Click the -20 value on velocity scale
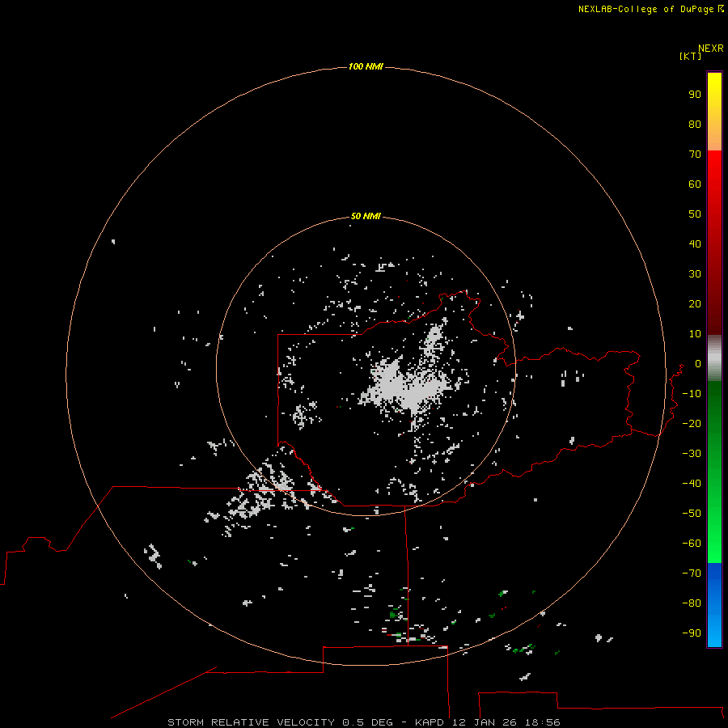The image size is (728, 728). [692, 423]
